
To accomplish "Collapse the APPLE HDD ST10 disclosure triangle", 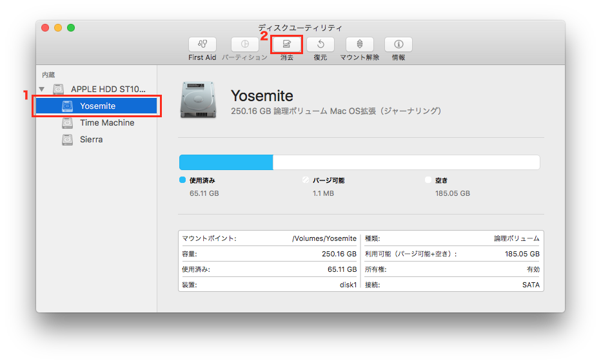I will pos(41,89).
